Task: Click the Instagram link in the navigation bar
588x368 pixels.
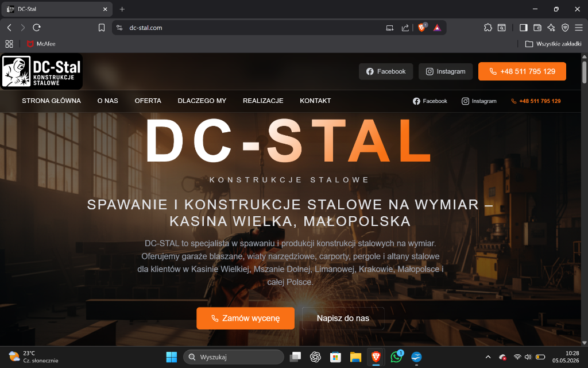Action: 479,101
